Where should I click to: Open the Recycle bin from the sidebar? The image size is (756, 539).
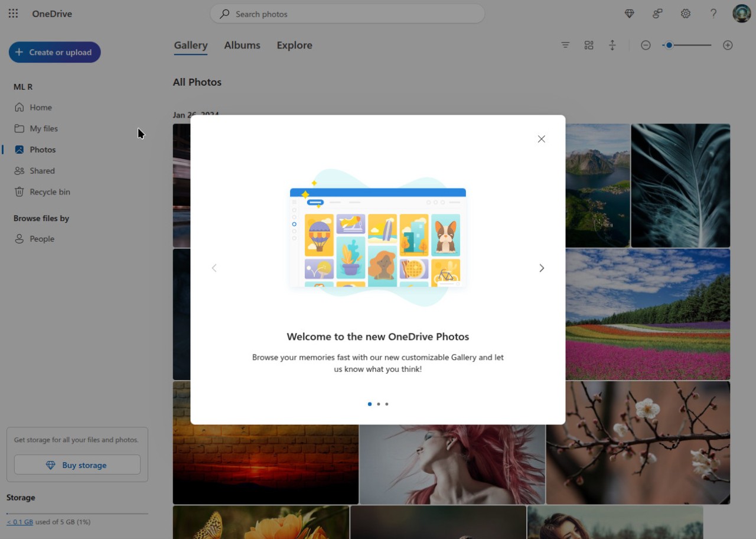(x=49, y=191)
